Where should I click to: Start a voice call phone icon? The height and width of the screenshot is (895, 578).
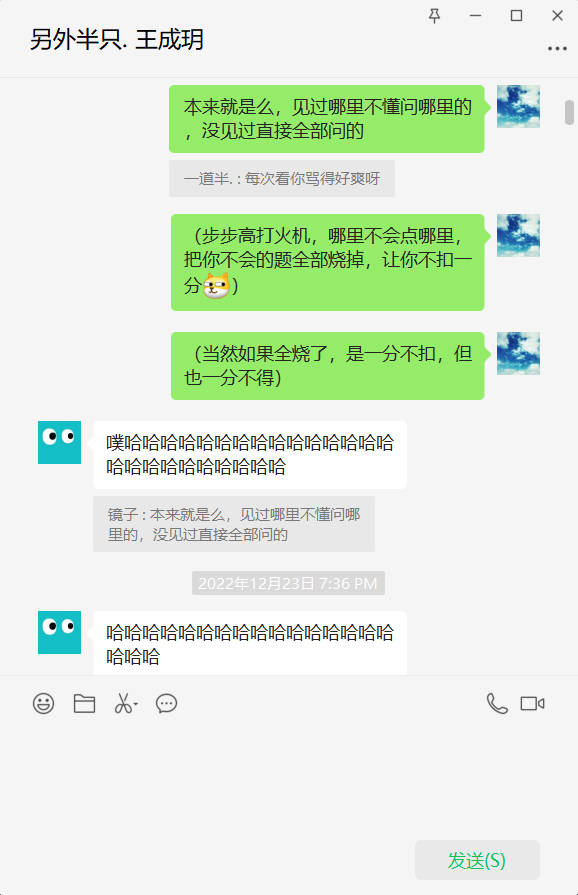coord(497,703)
